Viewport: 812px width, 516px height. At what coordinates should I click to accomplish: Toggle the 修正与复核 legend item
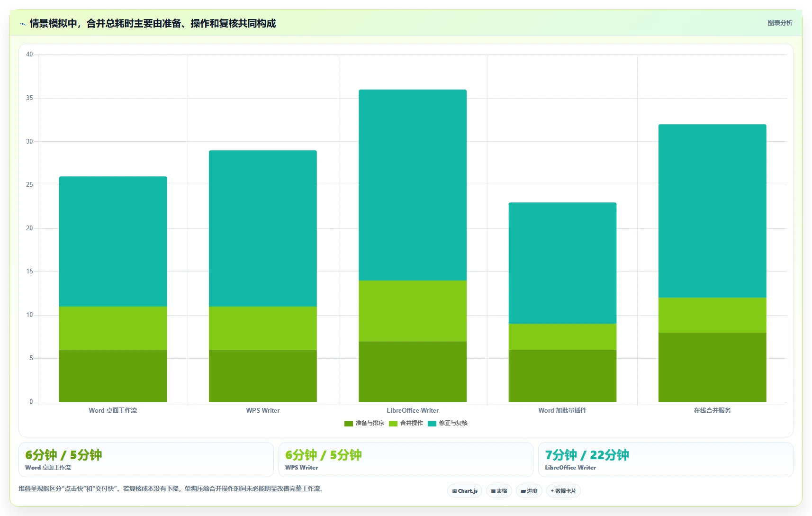447,423
